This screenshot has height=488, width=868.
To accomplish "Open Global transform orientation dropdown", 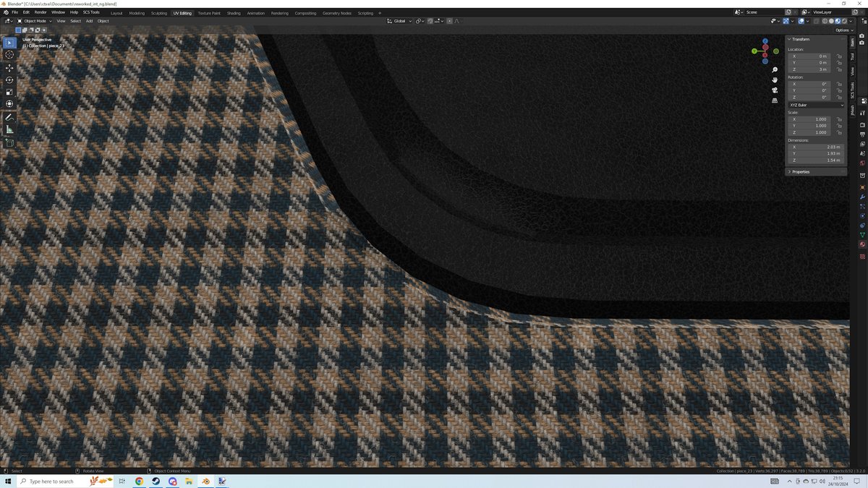I will (x=399, y=21).
